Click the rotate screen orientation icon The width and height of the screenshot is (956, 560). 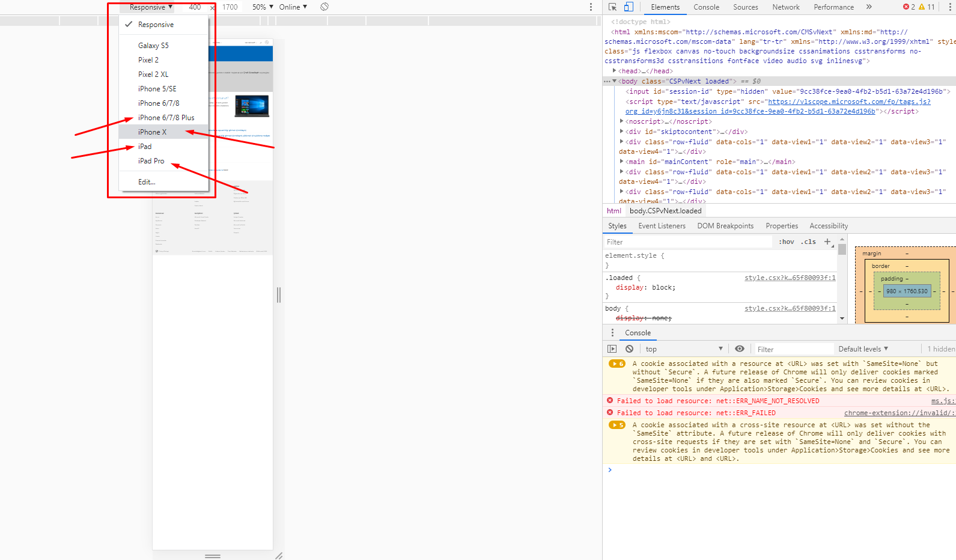pyautogui.click(x=324, y=7)
